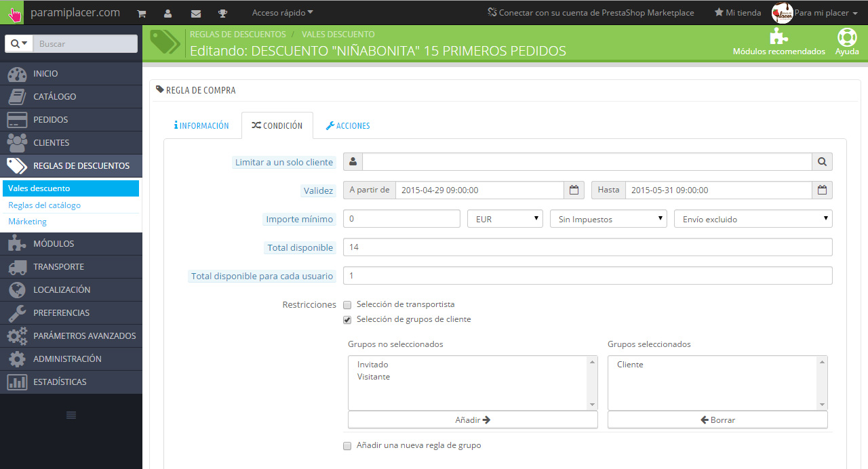
Task: Click the Pedidos credit card icon
Action: click(17, 120)
